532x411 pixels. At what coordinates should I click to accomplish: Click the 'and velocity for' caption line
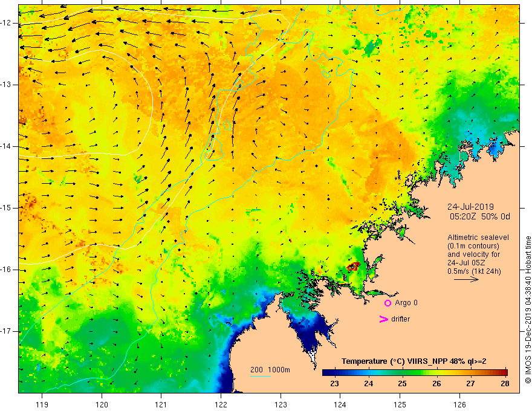pos(473,254)
